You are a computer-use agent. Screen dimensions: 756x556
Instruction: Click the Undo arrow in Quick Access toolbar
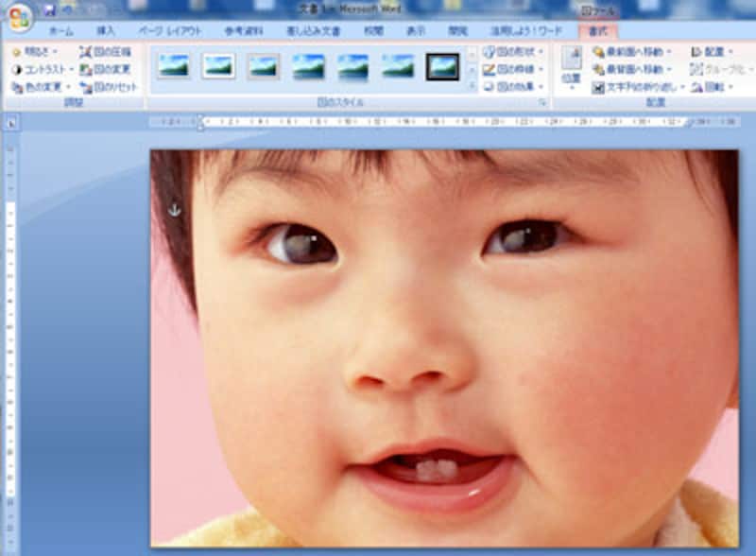68,9
